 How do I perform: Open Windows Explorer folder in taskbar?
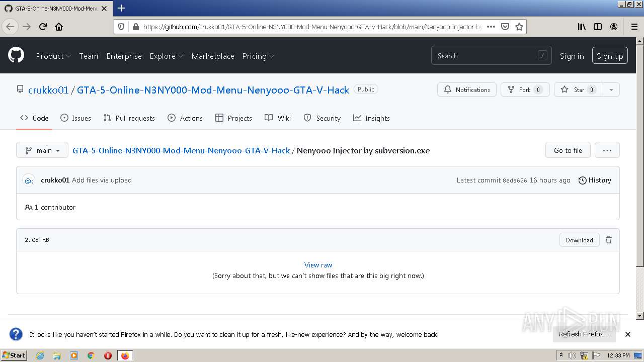pyautogui.click(x=57, y=355)
